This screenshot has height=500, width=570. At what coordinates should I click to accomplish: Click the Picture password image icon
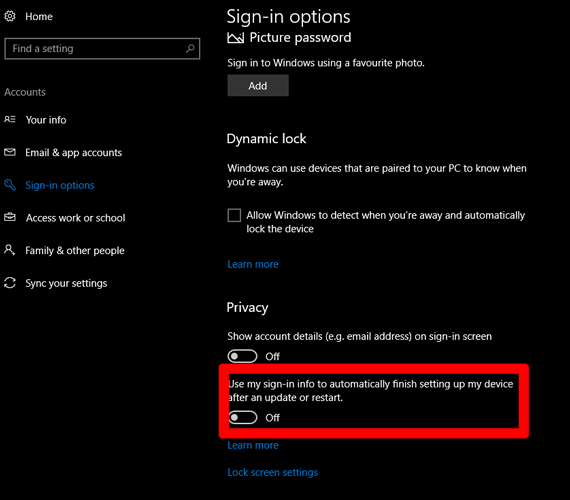coord(236,37)
